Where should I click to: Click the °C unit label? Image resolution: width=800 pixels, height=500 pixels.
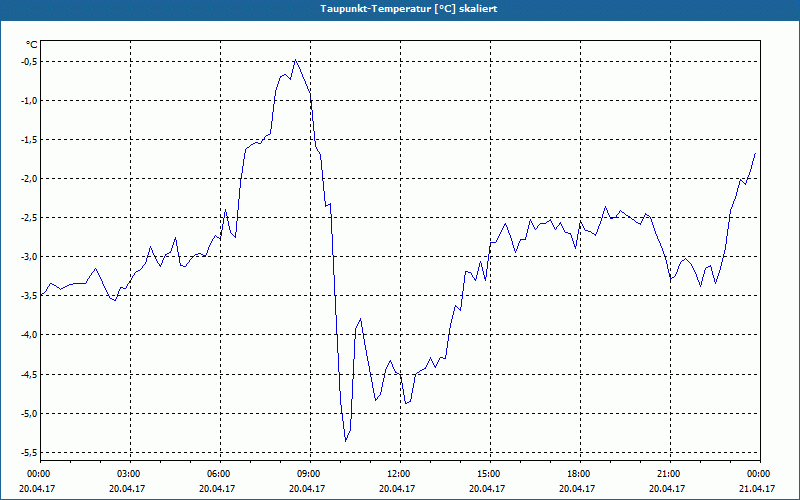click(x=32, y=45)
